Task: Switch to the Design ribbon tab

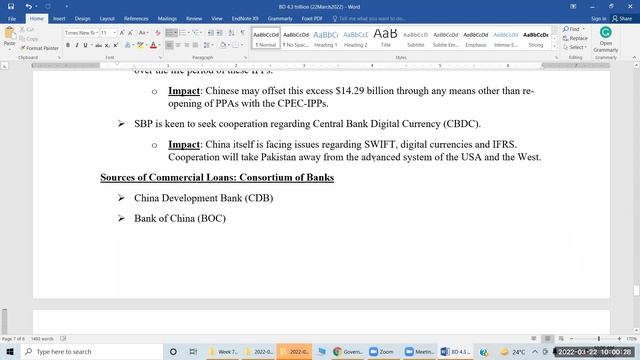Action: 82,19
